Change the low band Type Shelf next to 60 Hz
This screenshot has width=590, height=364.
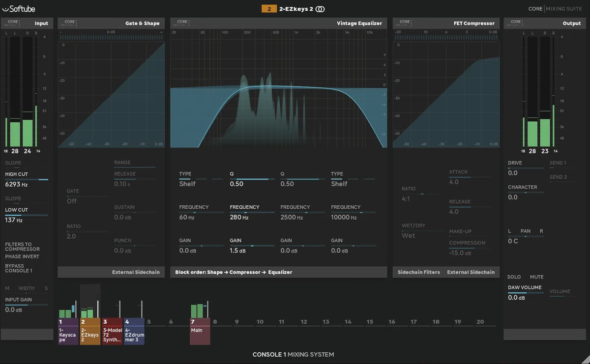[187, 184]
